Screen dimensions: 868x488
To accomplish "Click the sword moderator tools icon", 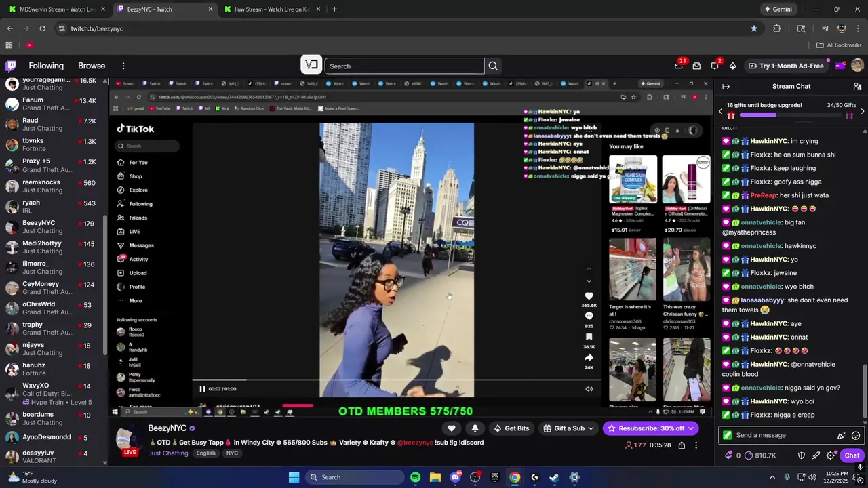I will pyautogui.click(x=816, y=455).
